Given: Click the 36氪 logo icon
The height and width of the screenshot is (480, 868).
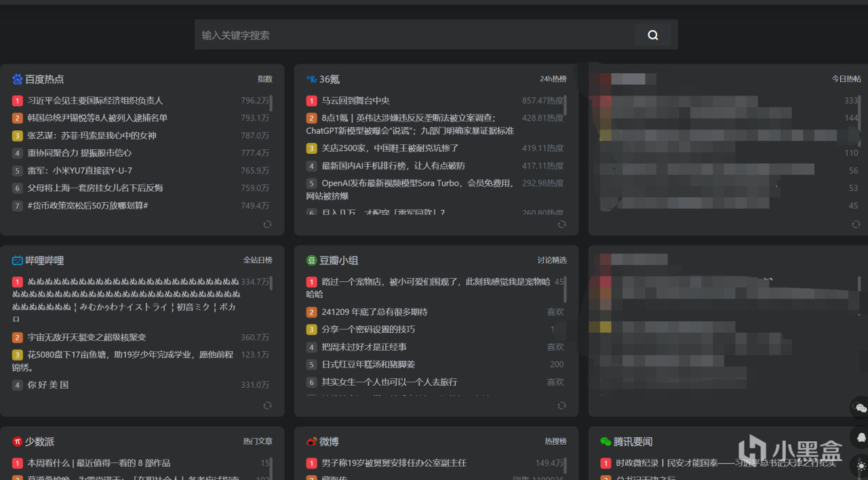Looking at the screenshot, I should [312, 79].
